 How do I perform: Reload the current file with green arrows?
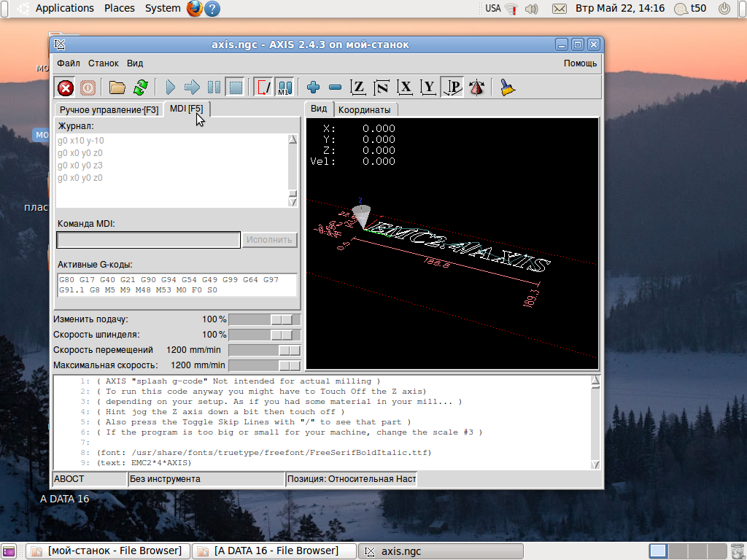140,88
